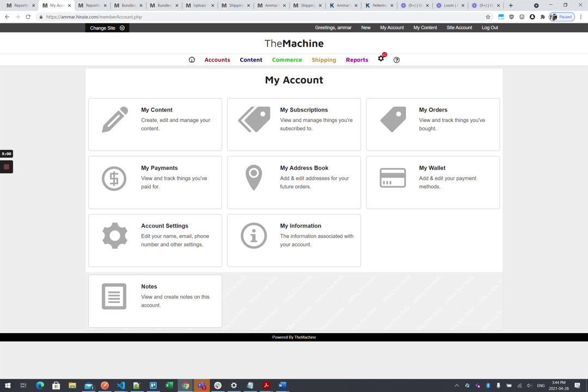The image size is (588, 392).
Task: Open Word from the taskbar
Action: (283, 385)
